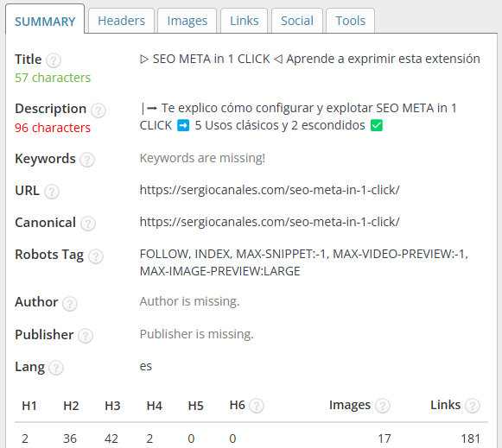The height and width of the screenshot is (448, 502).
Task: Open the Social tab
Action: (x=296, y=21)
